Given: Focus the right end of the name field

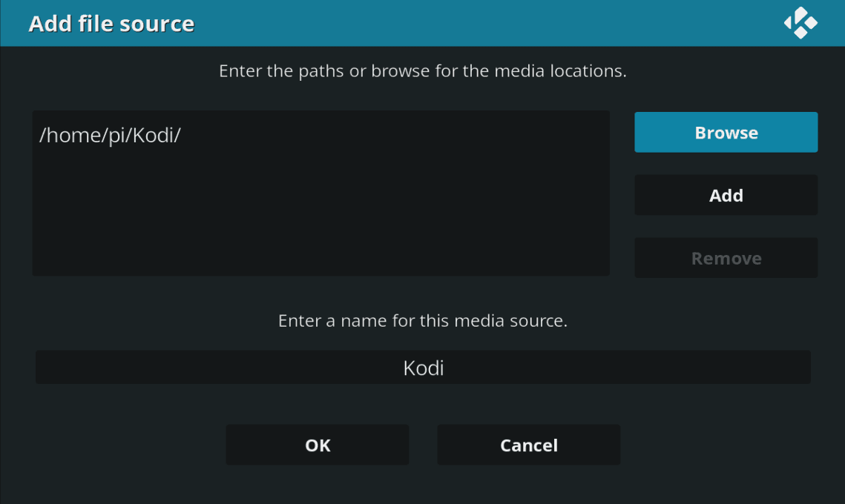Looking at the screenshot, I should click(765, 367).
